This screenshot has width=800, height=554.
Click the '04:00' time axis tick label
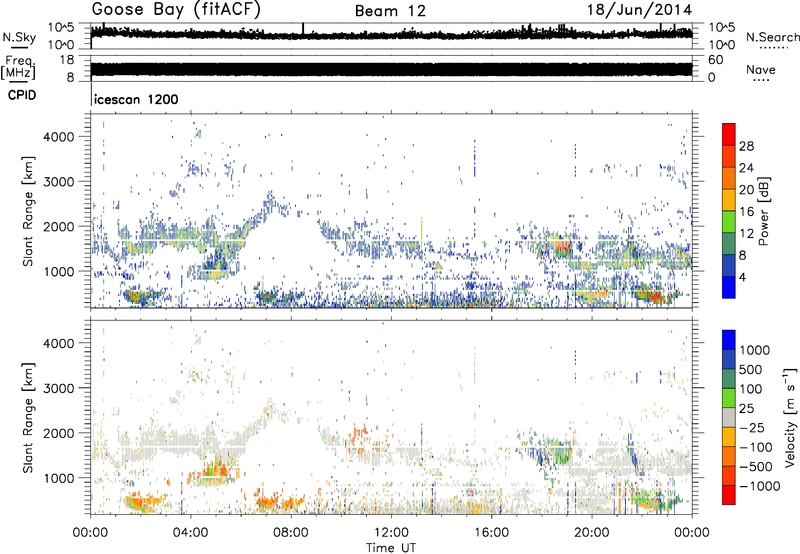pos(190,533)
